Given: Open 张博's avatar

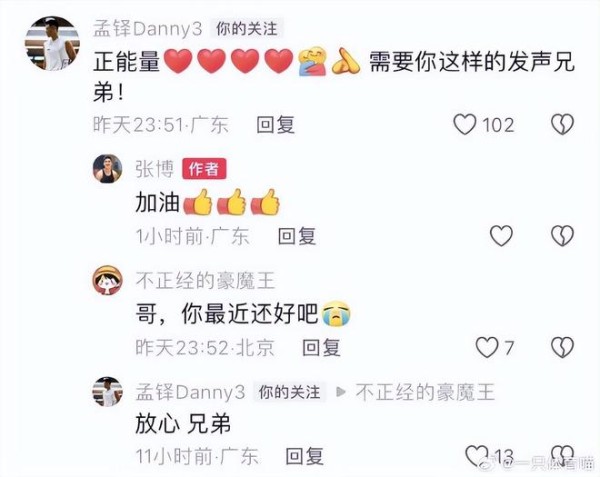Looking at the screenshot, I should tap(108, 169).
